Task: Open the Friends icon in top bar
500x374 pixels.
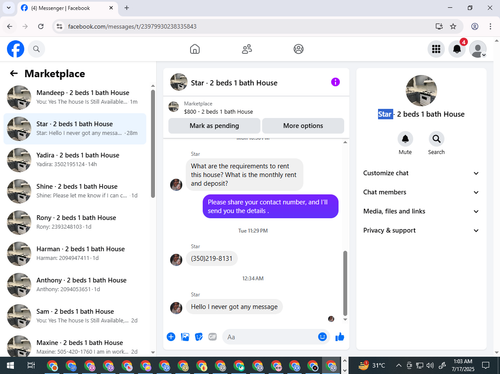Action: tap(247, 49)
